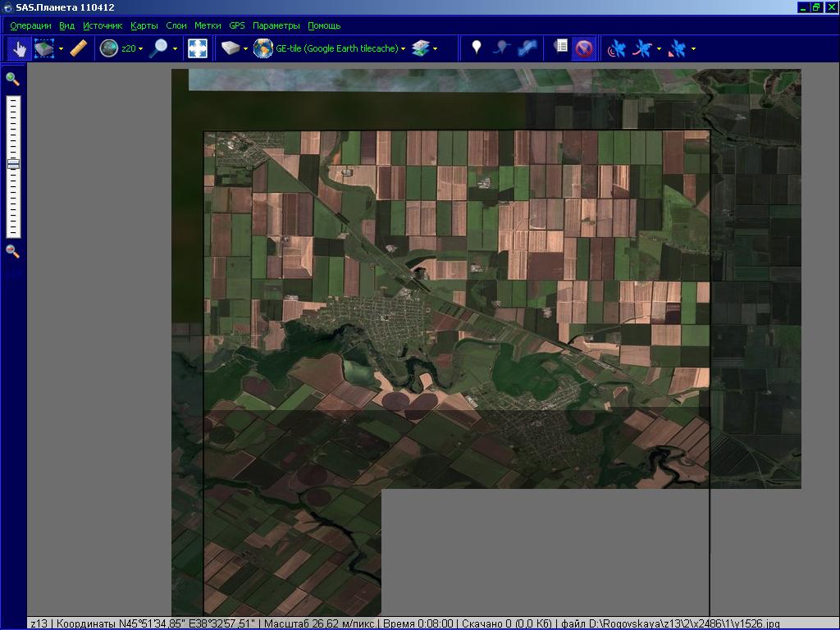Toggle hide all placemarks button

pyautogui.click(x=584, y=49)
